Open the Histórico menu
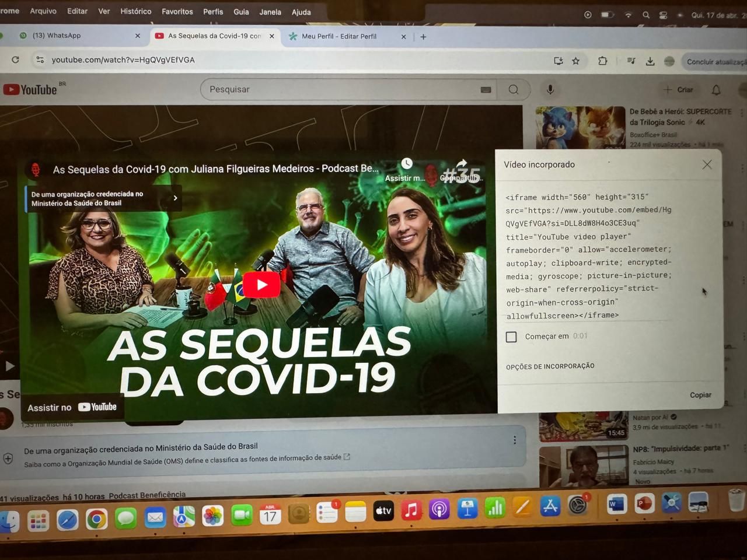747x560 pixels. click(x=135, y=11)
